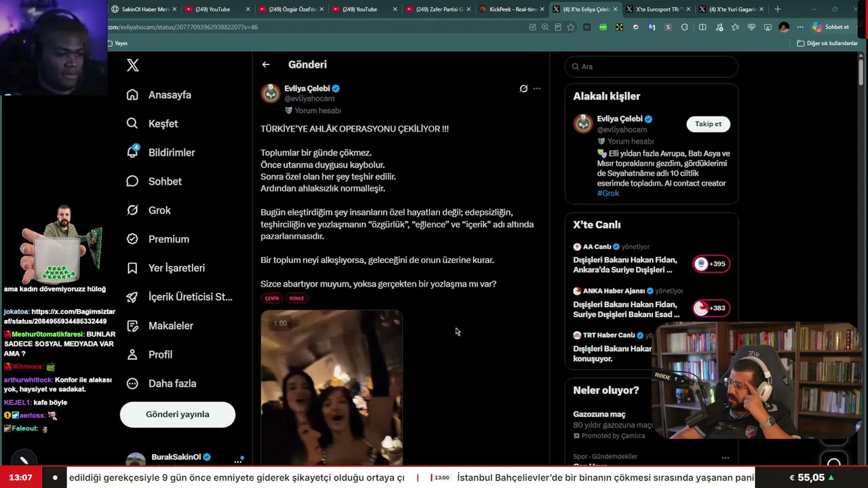Click the browser favorites star icon
This screenshot has height=488, width=868.
click(571, 27)
